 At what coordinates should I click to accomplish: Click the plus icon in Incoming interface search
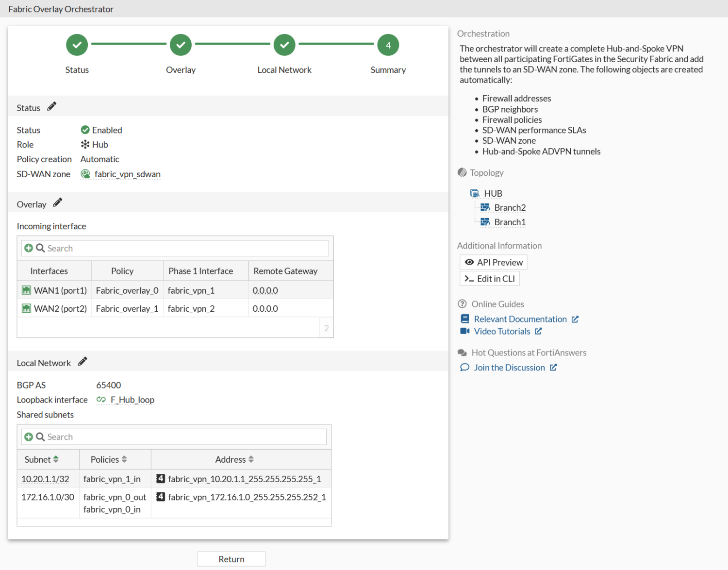pos(29,248)
